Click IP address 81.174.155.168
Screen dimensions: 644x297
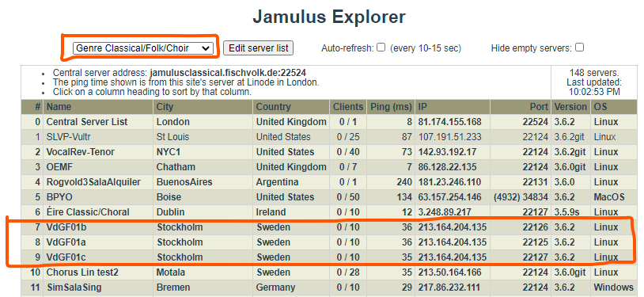[x=449, y=122]
